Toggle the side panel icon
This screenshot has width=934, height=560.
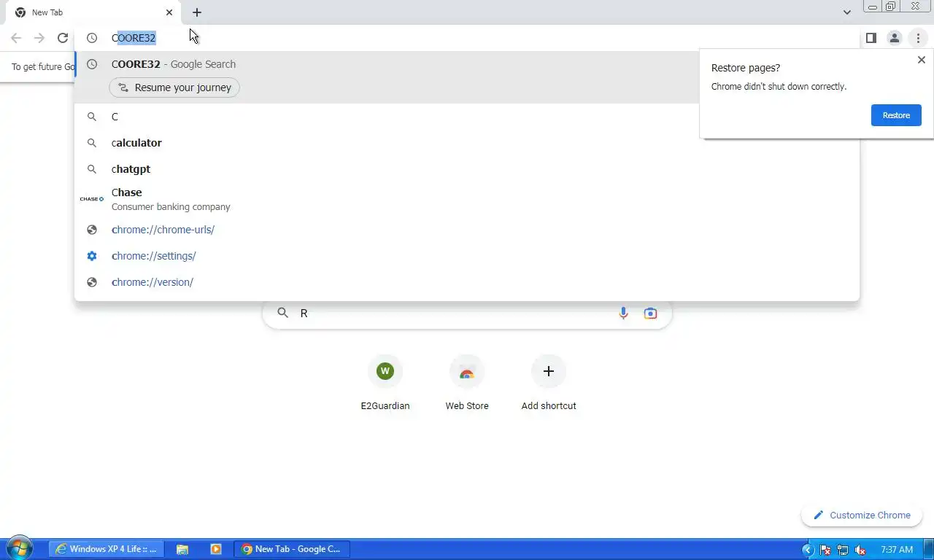tap(871, 38)
